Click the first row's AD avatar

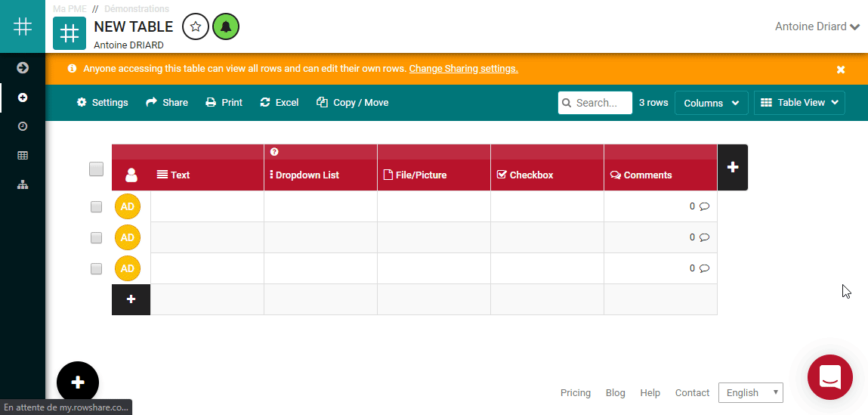pyautogui.click(x=128, y=206)
